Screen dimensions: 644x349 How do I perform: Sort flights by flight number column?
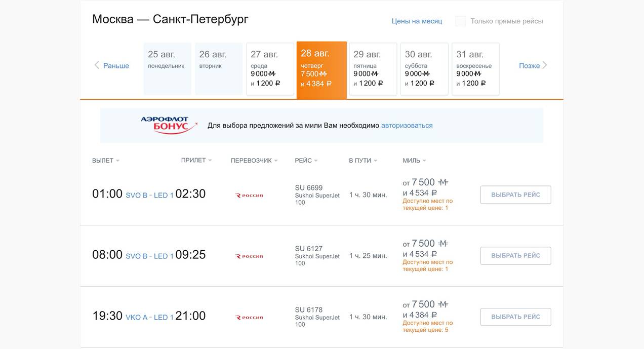(x=306, y=161)
